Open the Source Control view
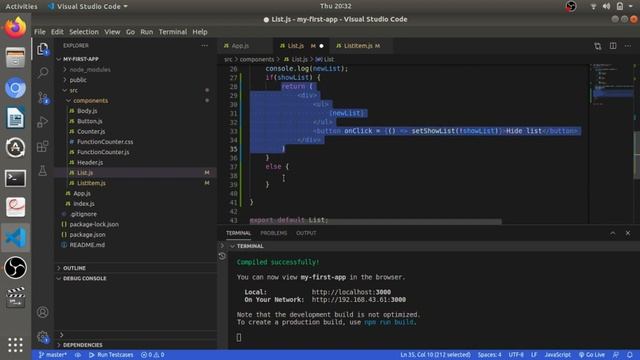The image size is (640, 360). click(43, 98)
